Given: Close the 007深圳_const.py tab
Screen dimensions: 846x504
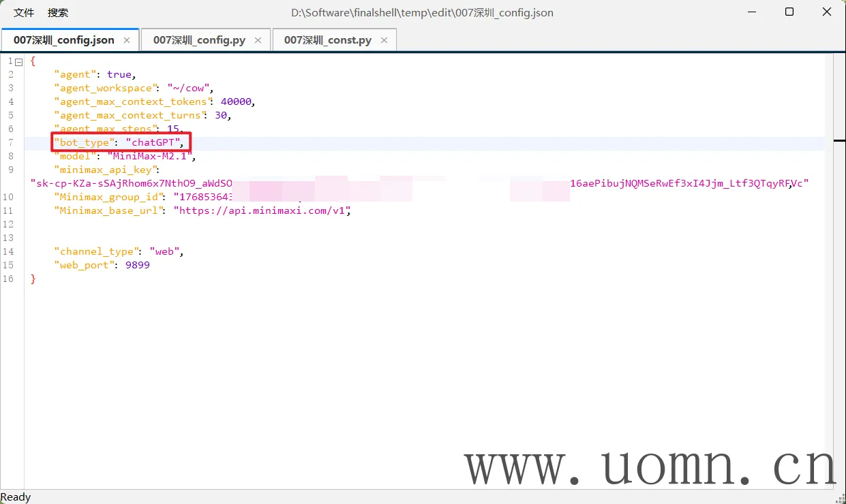Looking at the screenshot, I should [x=384, y=40].
